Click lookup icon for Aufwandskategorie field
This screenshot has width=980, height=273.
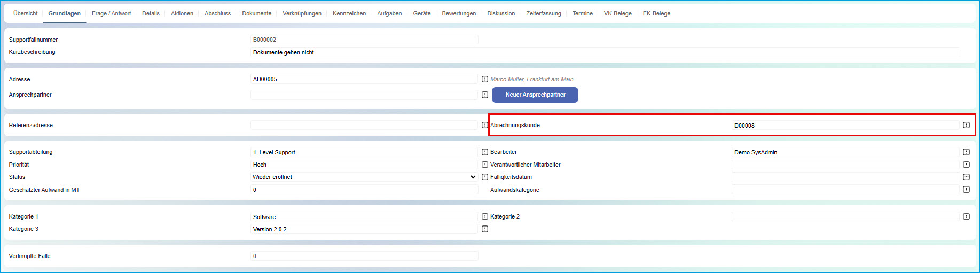coord(966,190)
